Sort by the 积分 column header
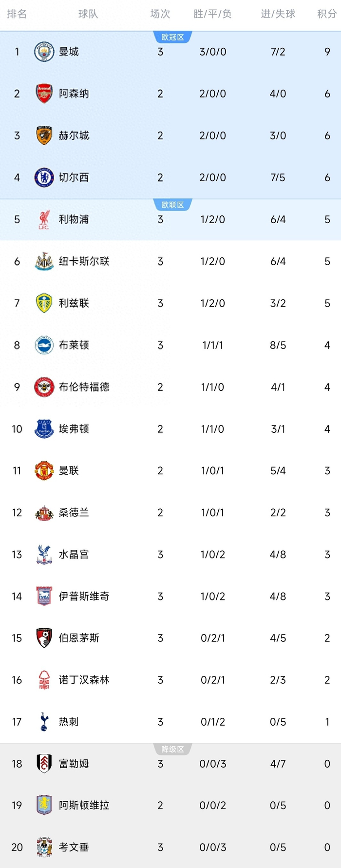This screenshot has height=868, width=341. [x=327, y=14]
